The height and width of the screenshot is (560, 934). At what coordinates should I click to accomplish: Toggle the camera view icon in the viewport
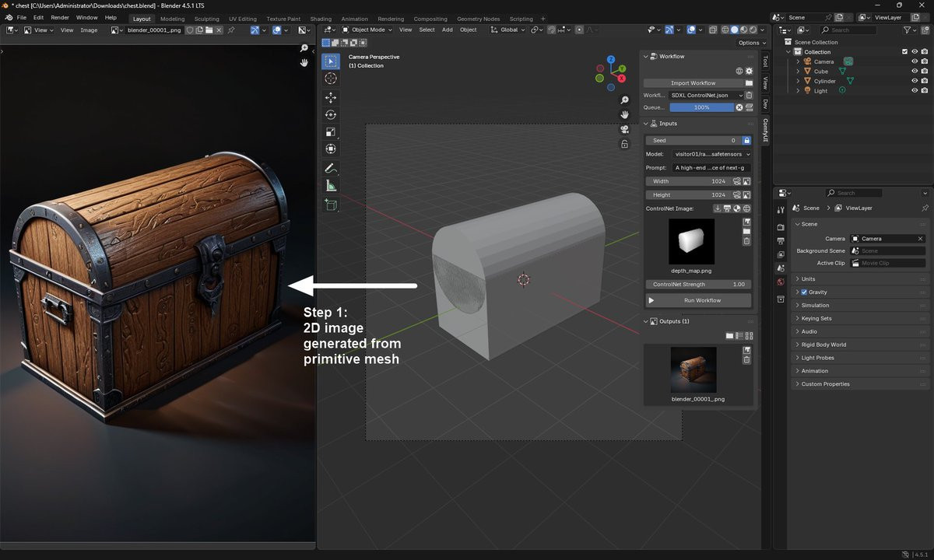point(624,129)
